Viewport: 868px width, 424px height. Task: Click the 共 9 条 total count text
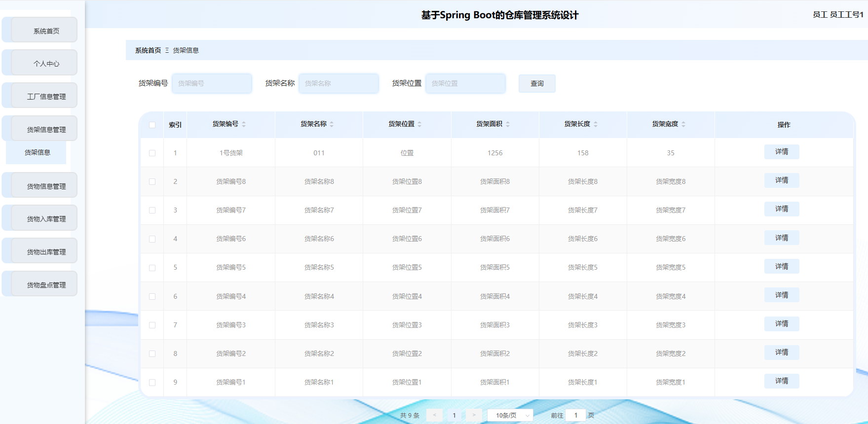point(410,416)
